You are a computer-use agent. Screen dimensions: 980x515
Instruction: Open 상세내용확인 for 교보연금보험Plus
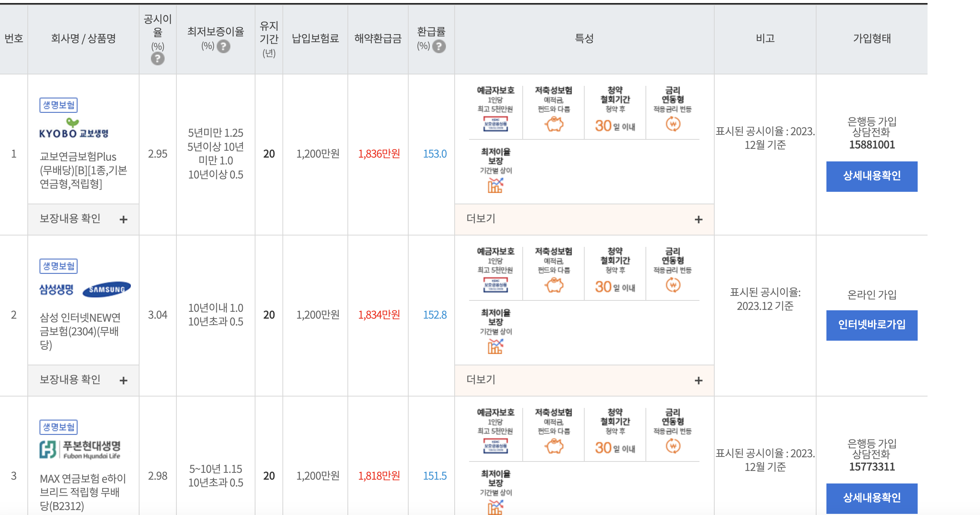click(872, 177)
